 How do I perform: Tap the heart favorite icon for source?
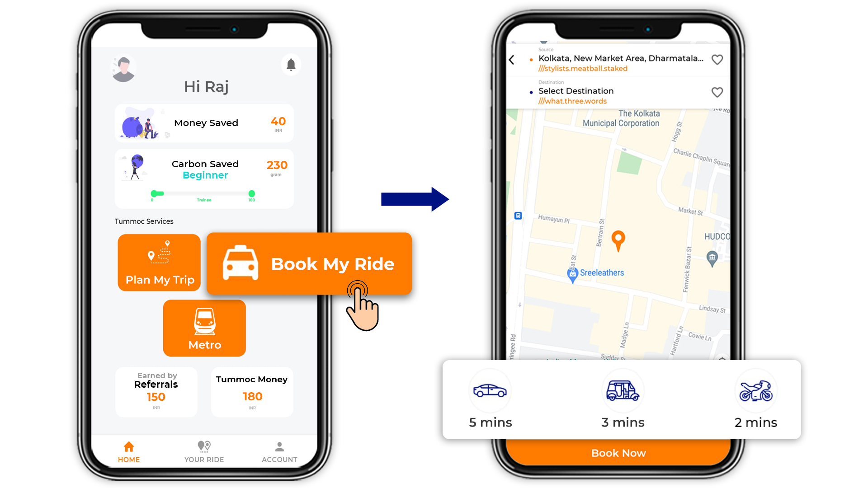(718, 59)
